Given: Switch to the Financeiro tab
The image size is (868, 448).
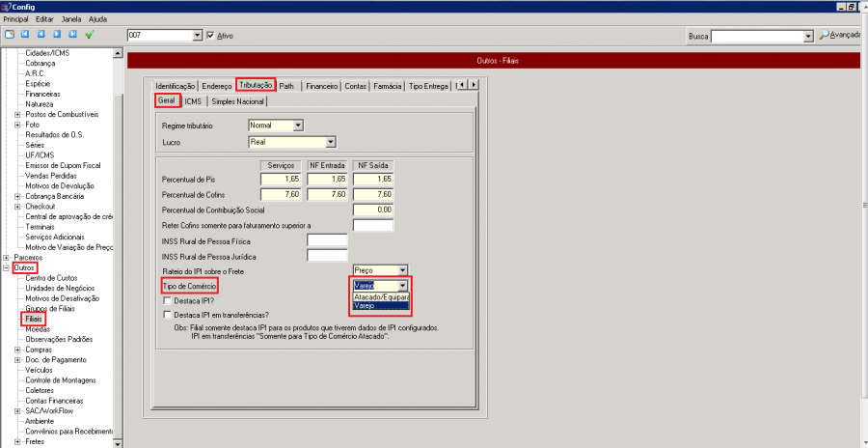Looking at the screenshot, I should coord(321,86).
